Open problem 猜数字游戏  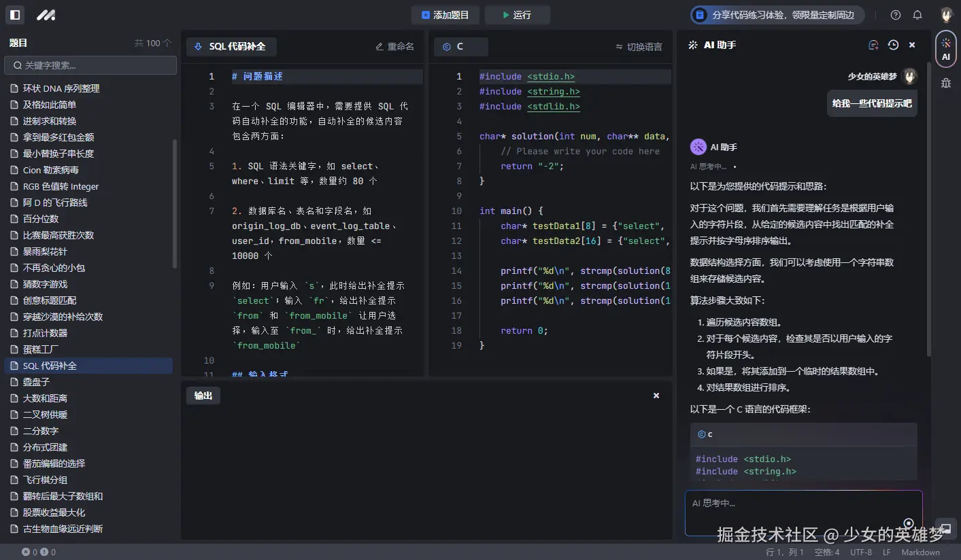coord(88,284)
